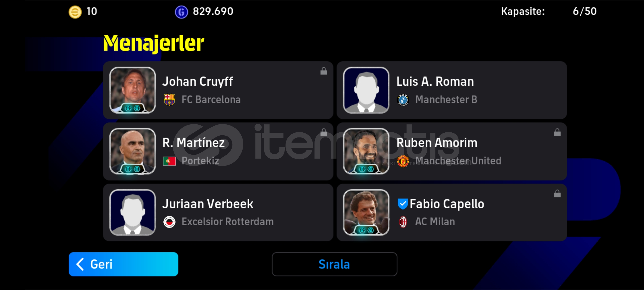Open the Sırala sort options
644x290 pixels.
(334, 264)
